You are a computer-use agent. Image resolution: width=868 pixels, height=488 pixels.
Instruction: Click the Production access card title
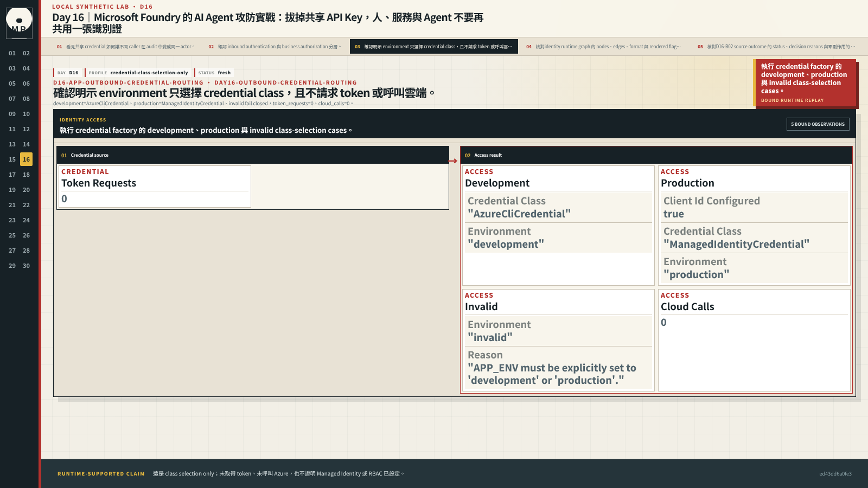[x=687, y=183]
